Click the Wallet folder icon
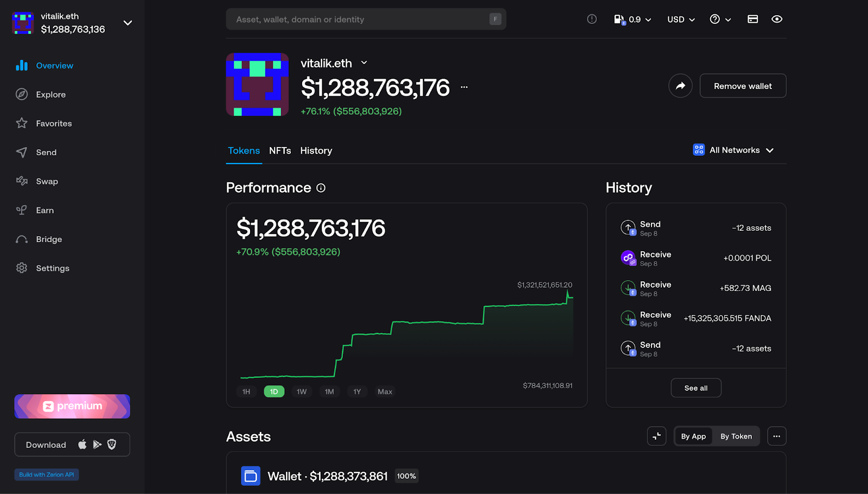 (x=251, y=476)
